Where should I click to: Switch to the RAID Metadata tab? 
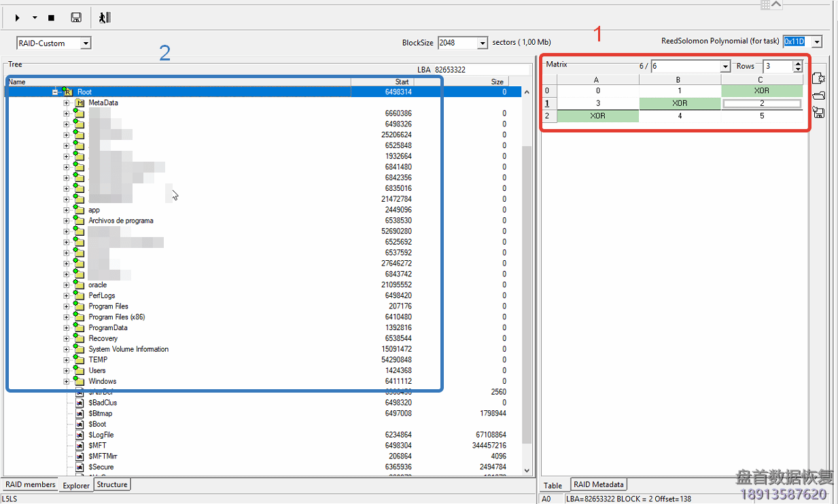tap(598, 484)
